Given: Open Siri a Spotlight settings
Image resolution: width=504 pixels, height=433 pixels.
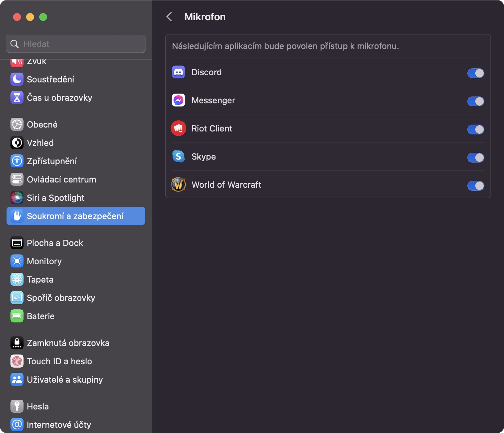Looking at the screenshot, I should [x=55, y=198].
